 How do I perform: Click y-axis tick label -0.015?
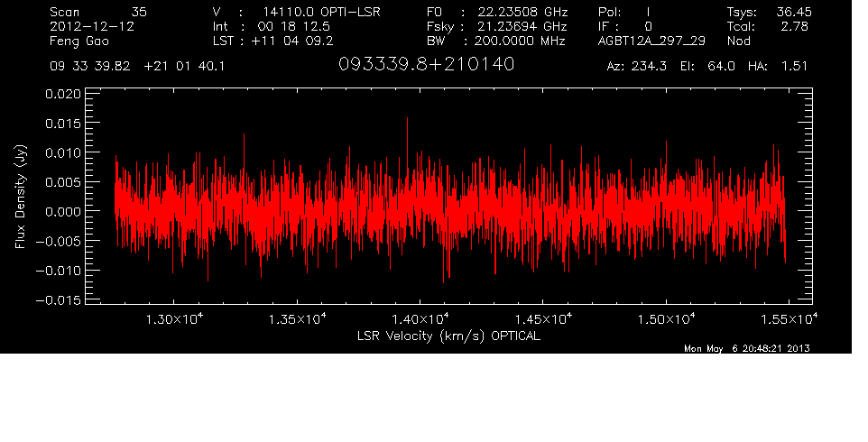pos(58,299)
